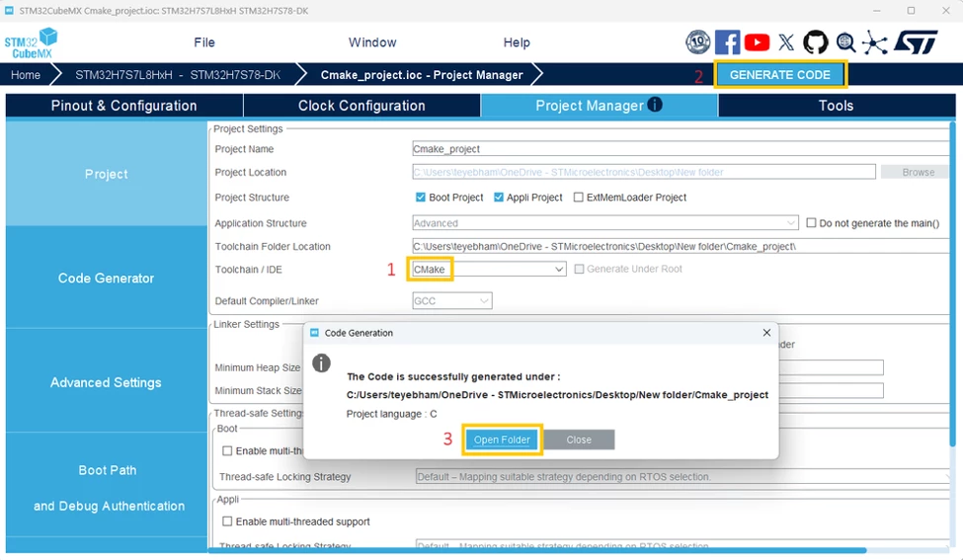The image size is (963, 560).
Task: Click the info icon in Code Generation dialog
Action: point(321,362)
